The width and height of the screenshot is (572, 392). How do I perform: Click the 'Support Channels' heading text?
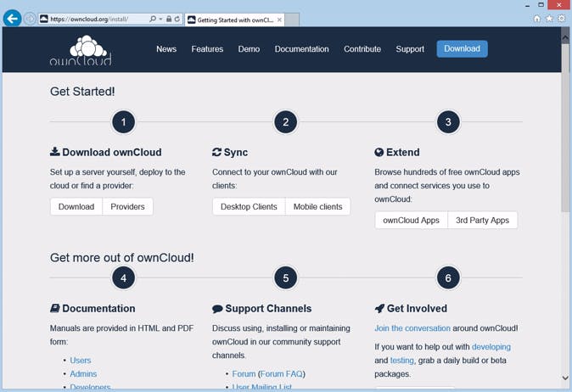[268, 309]
